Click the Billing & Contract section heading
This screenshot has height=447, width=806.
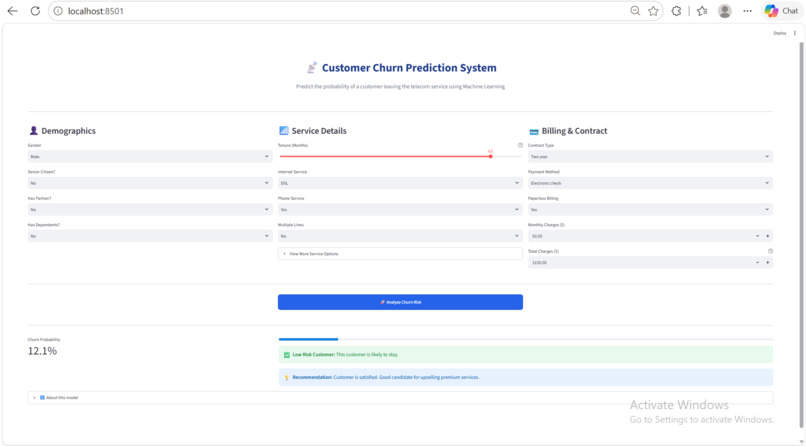click(x=574, y=131)
